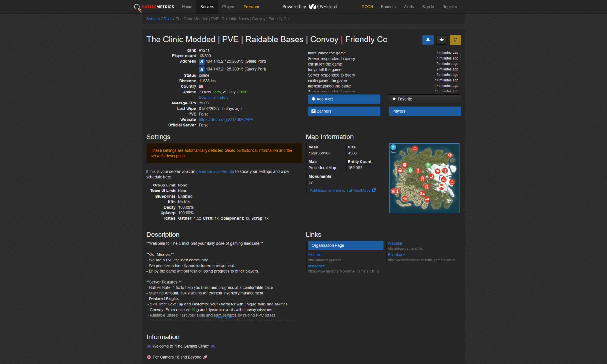
Task: Open the Discord link under Links
Action: 315,255
